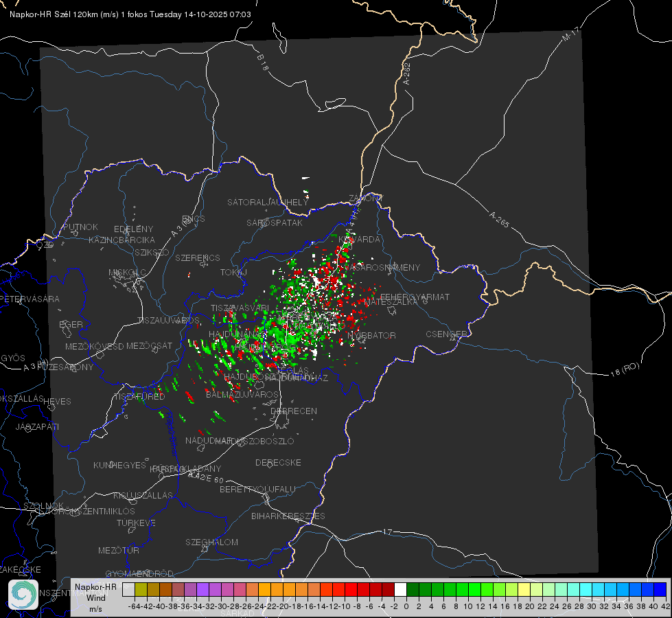Image resolution: width=672 pixels, height=618 pixels.
Task: Click the KUNHEGYES city label
Action: (x=119, y=465)
